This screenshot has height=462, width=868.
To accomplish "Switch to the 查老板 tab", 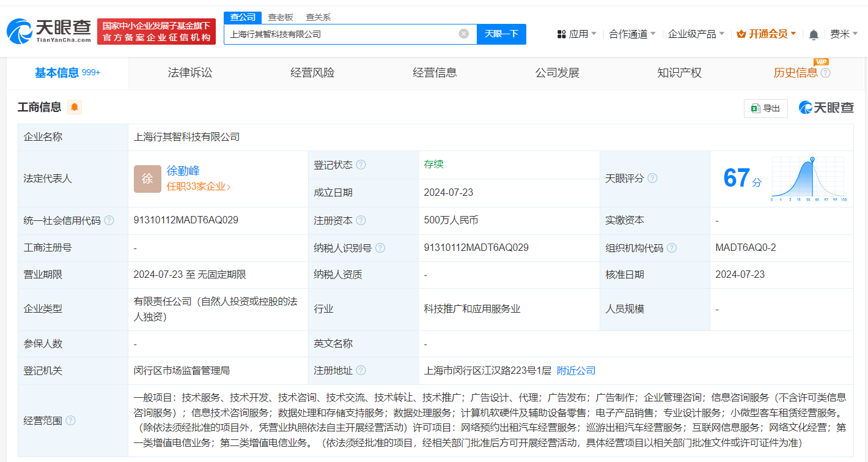I will [279, 17].
